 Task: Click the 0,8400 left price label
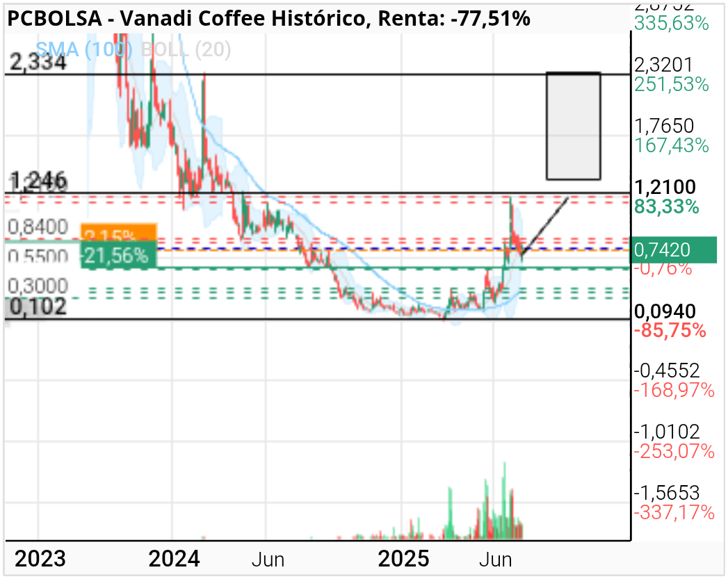click(x=38, y=227)
